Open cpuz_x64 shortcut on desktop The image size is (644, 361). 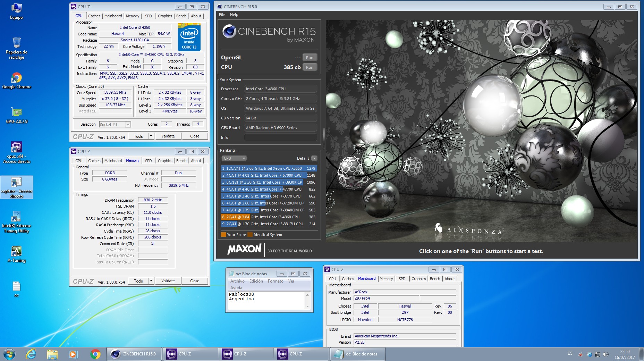coord(16,152)
